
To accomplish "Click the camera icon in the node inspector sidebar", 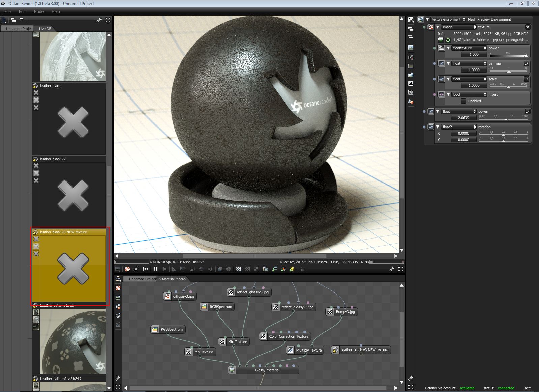I will tap(411, 57).
